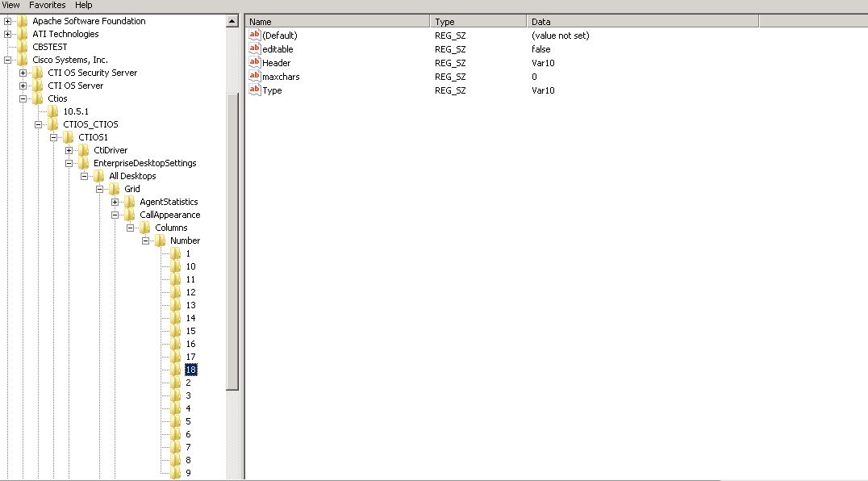Viewport: 868px width, 481px height.
Task: Click the string icon for Header value
Action: tap(255, 63)
